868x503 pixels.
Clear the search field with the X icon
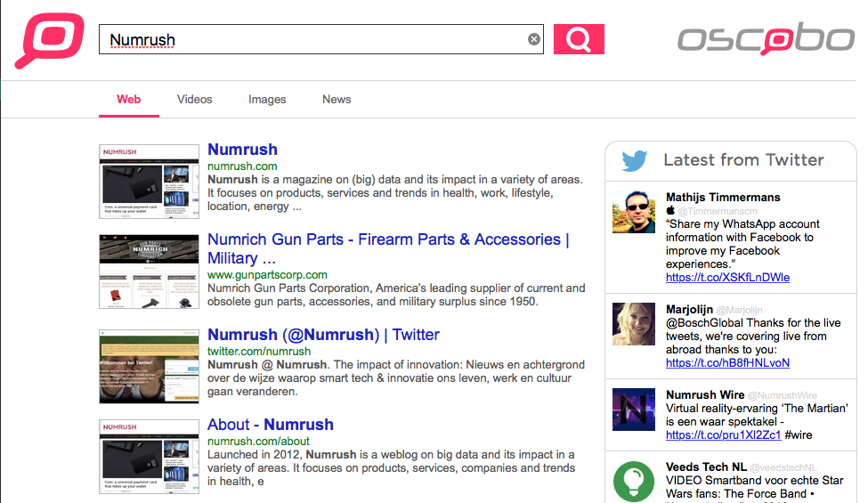click(534, 39)
